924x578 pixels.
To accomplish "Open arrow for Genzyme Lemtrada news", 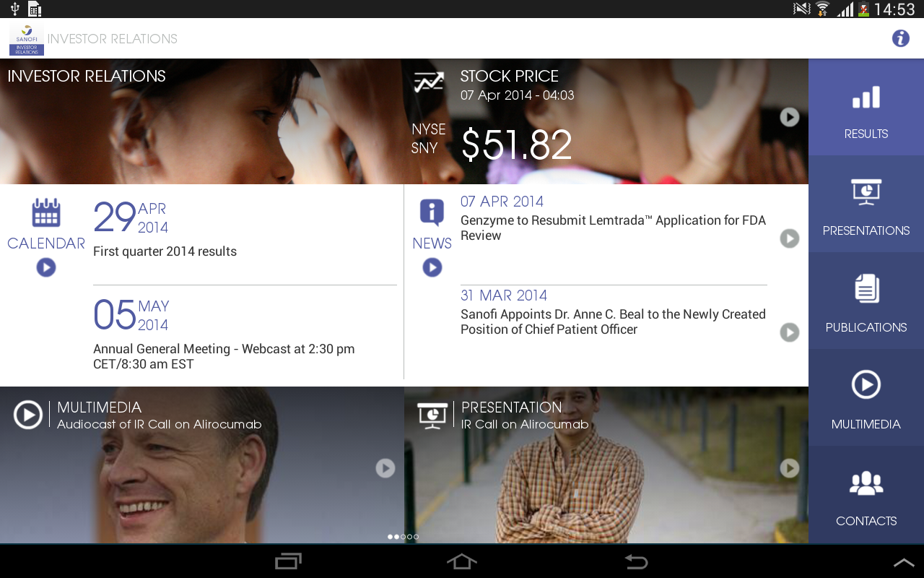I will tap(790, 238).
